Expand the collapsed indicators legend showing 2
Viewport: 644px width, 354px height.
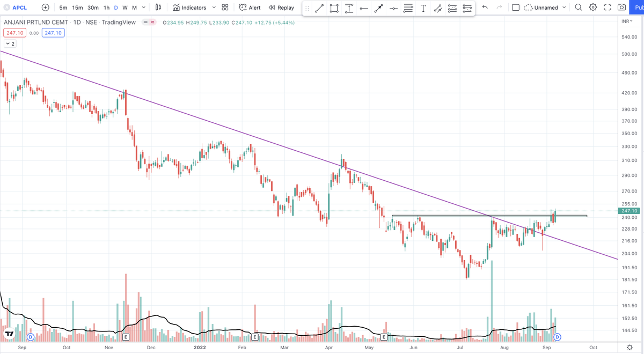pyautogui.click(x=10, y=43)
